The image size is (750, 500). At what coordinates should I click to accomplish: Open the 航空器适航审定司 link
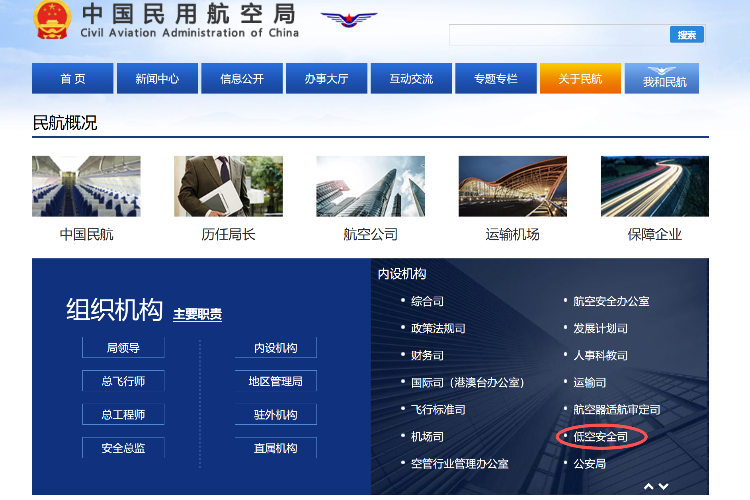tap(617, 410)
